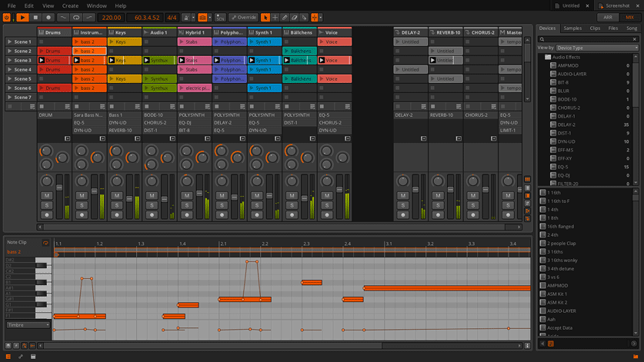
Task: Open the Window menu
Action: pos(96,5)
